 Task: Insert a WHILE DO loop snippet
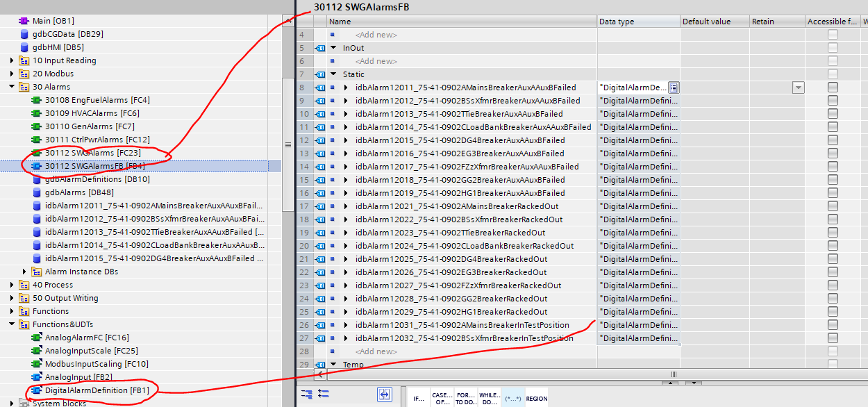pyautogui.click(x=489, y=397)
